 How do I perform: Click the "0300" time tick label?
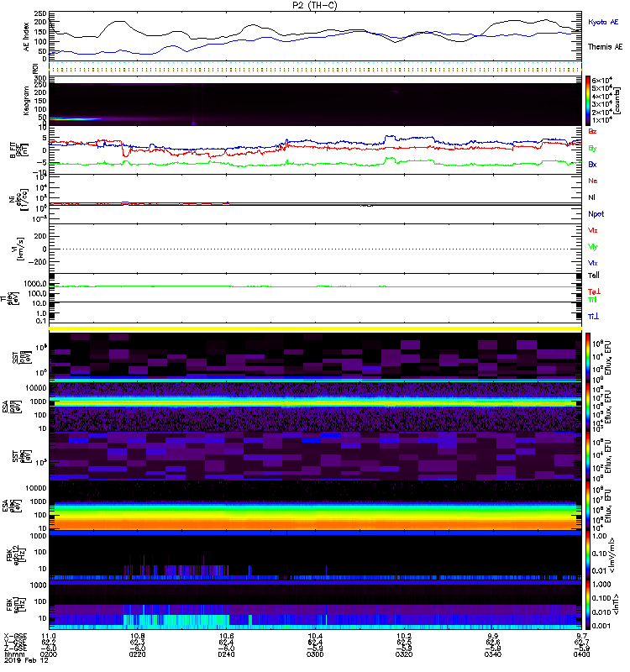click(x=315, y=654)
